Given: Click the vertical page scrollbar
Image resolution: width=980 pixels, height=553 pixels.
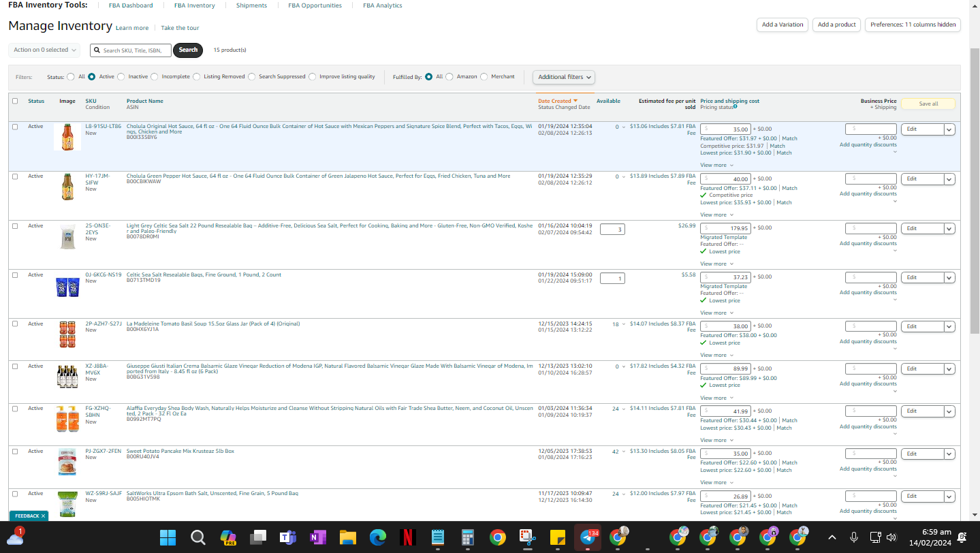Looking at the screenshot, I should click(x=975, y=191).
